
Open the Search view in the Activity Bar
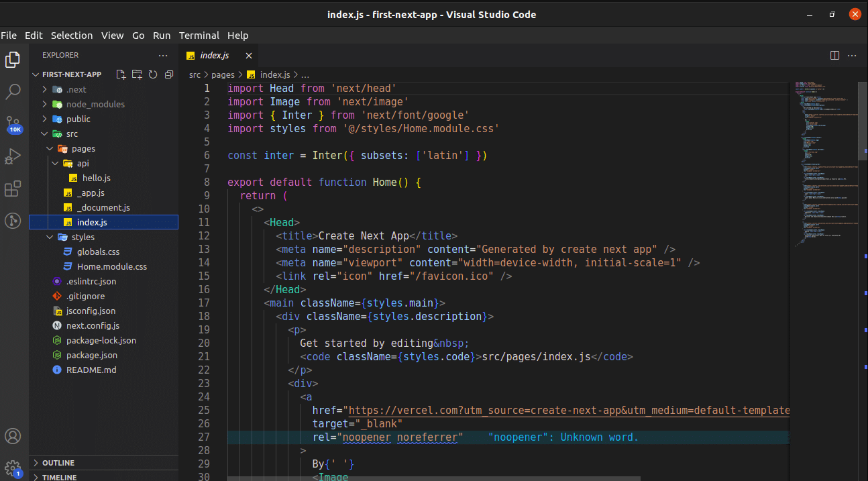(12, 93)
